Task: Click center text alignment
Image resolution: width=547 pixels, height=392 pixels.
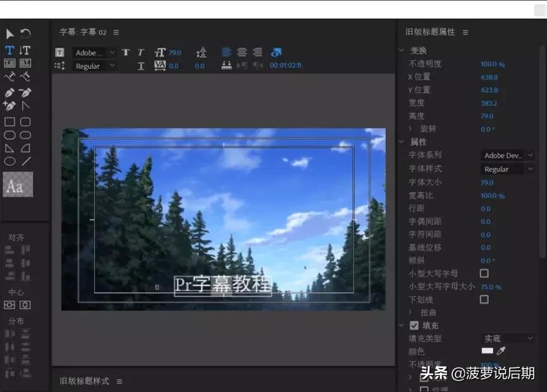Action: click(241, 52)
